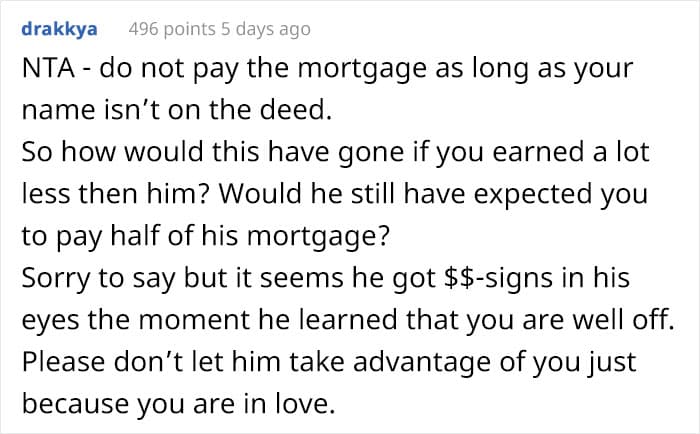Click the line starting So how would
Screen dimensions: 700x434
coord(335,152)
